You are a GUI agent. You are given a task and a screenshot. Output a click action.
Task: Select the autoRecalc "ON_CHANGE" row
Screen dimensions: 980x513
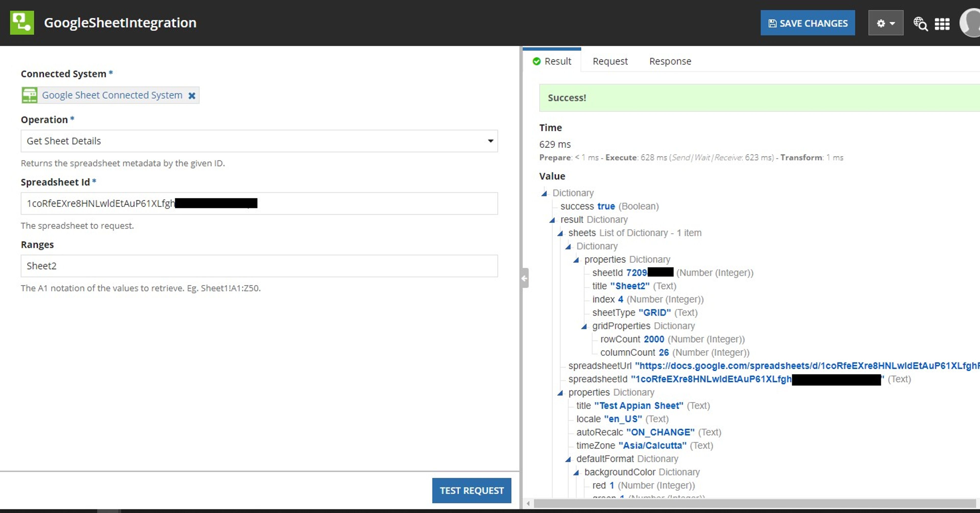649,432
